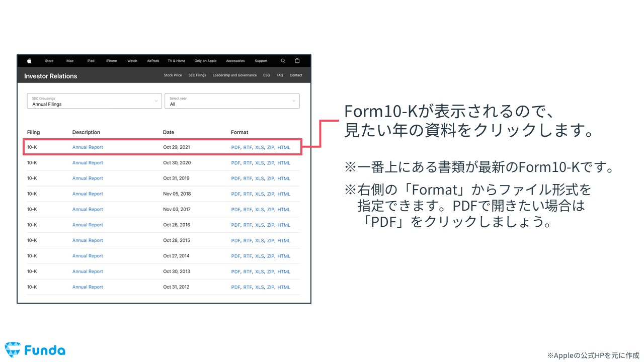Download PDF for Oct 29, 2021 filing
The width and height of the screenshot is (644, 362).
(x=235, y=147)
